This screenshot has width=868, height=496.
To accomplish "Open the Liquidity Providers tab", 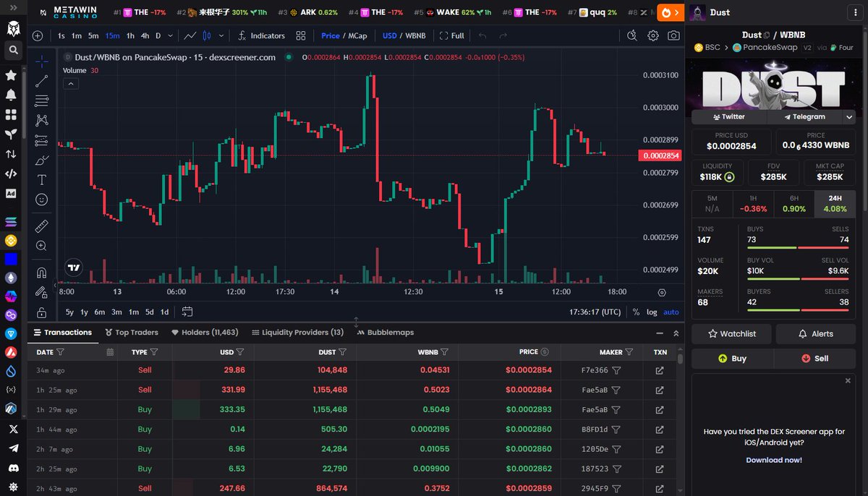I will coord(297,333).
